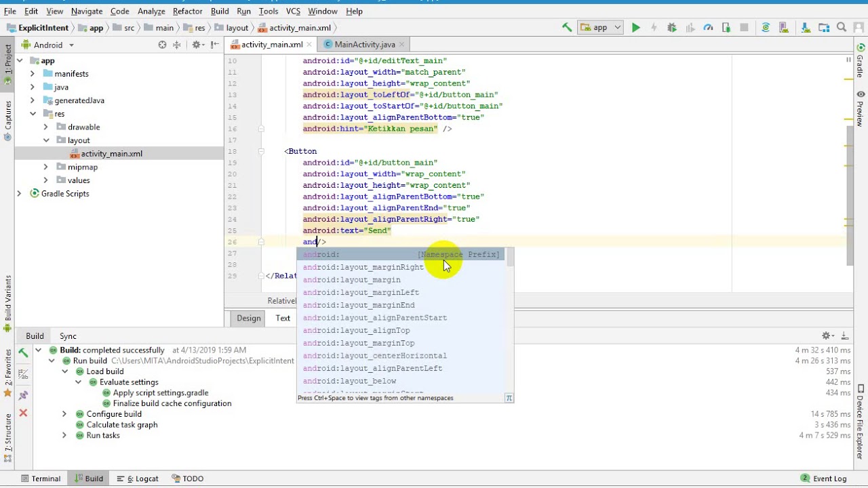Open the VCS menu

click(x=293, y=11)
